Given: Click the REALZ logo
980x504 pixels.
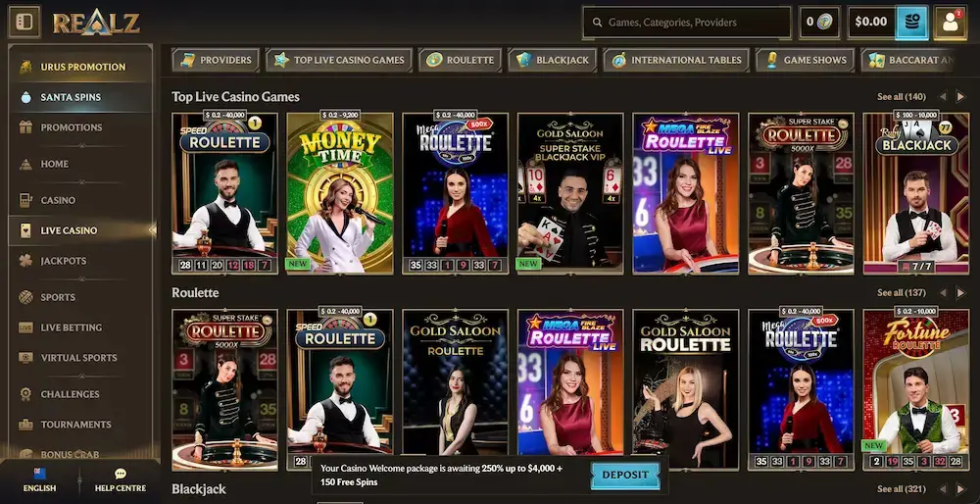Looking at the screenshot, I should [96, 23].
